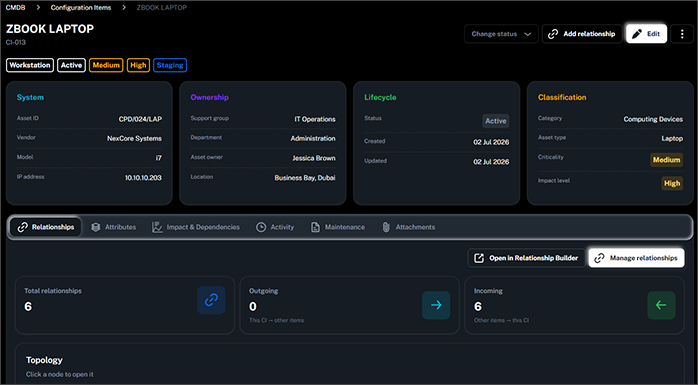This screenshot has width=698, height=385.
Task: Click the CI-013 identifier
Action: click(x=16, y=43)
